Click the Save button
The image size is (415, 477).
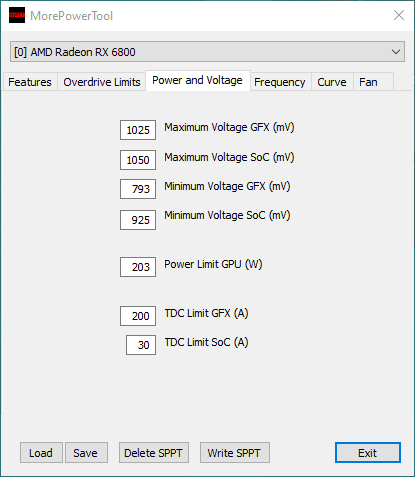click(86, 453)
